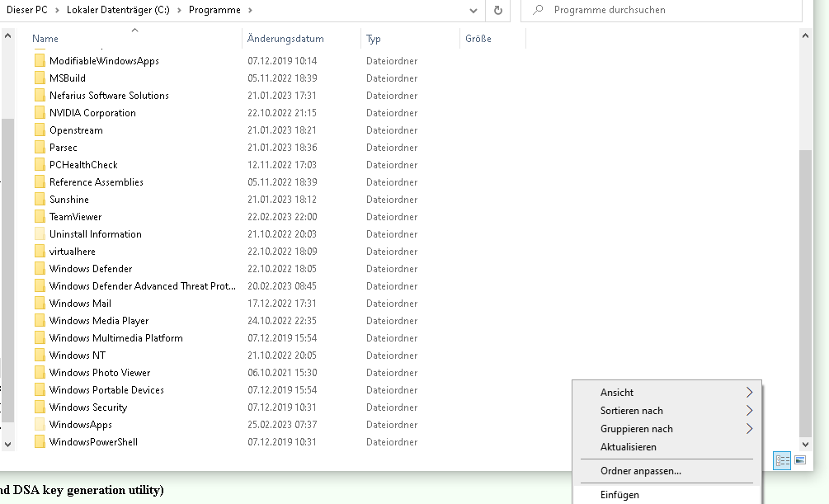Sort by the Änderungsdatum column header
Screen dimensions: 829x504
[285, 39]
